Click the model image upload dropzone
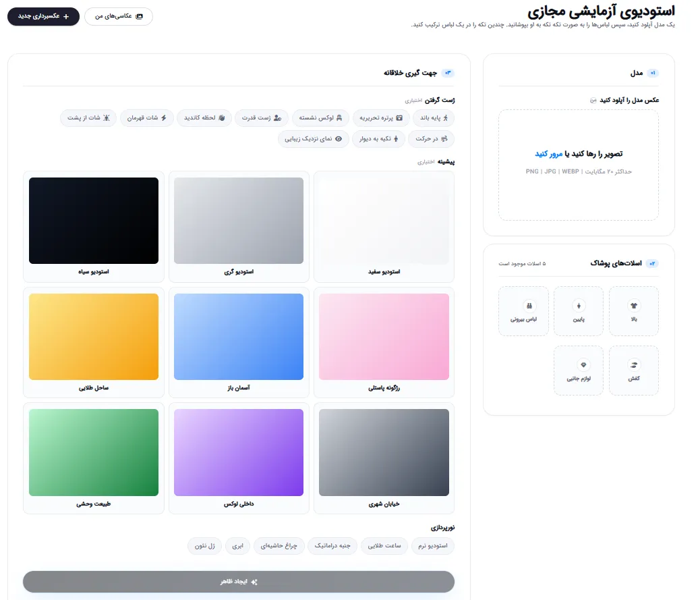This screenshot has height=600, width=700. pos(579,165)
